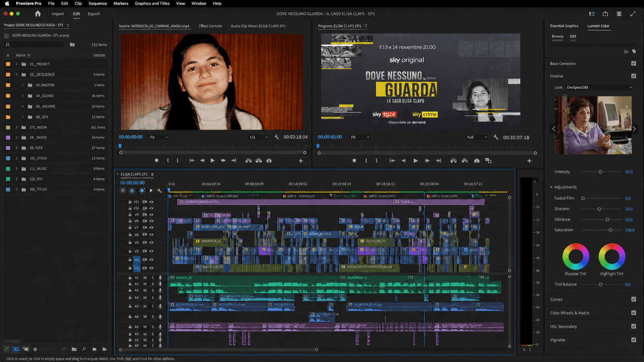644x362 pixels.
Task: Open the Markers menu
Action: click(x=121, y=3)
